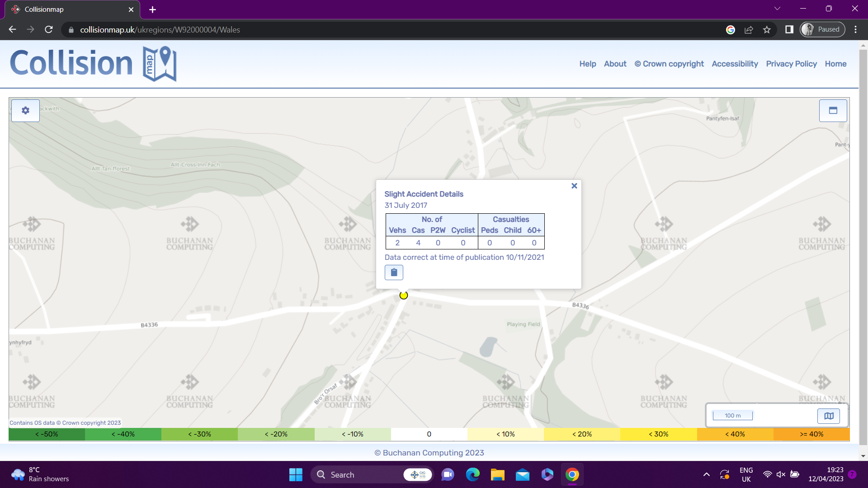Bookmark page with star icon
The width and height of the screenshot is (868, 488).
click(767, 30)
